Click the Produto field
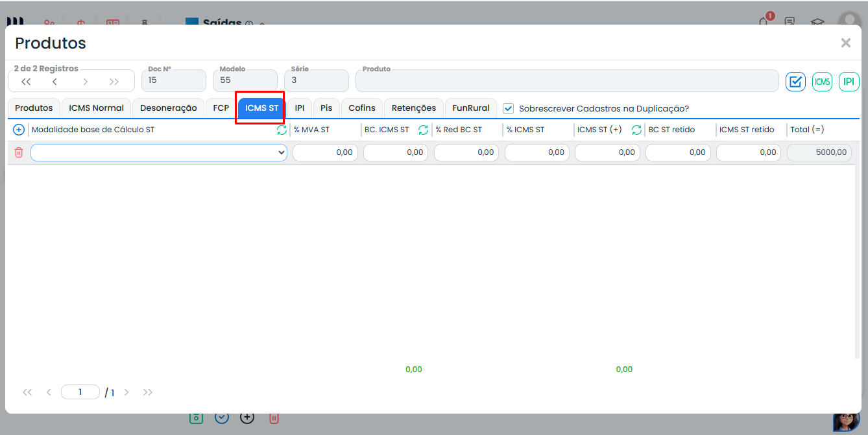Screen dimensions: 868x435 click(567, 80)
